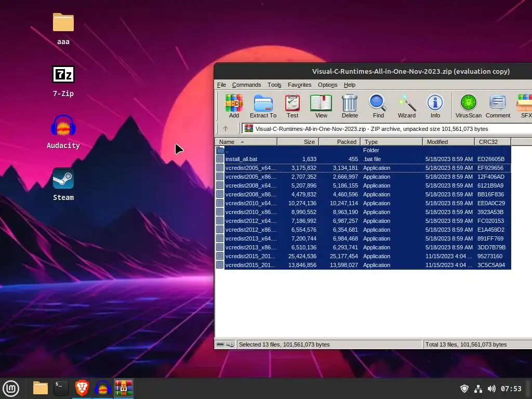Sort by the Type column header
Screen dimensions: 532x399
point(392,142)
